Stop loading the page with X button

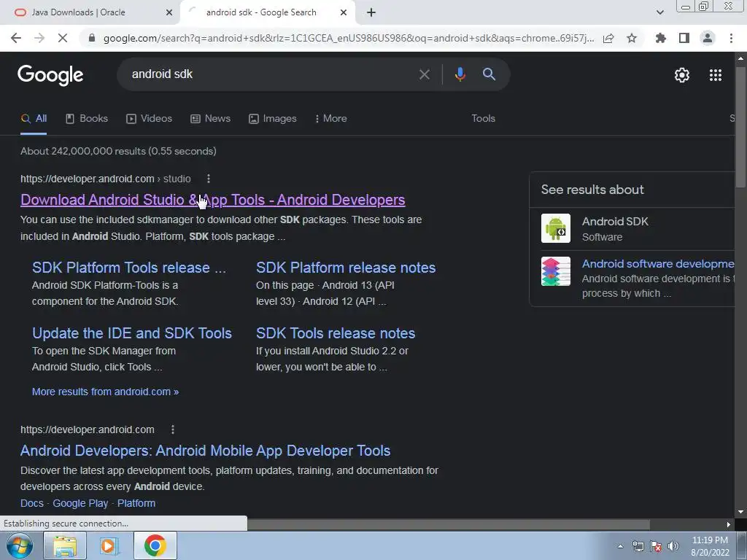click(63, 38)
